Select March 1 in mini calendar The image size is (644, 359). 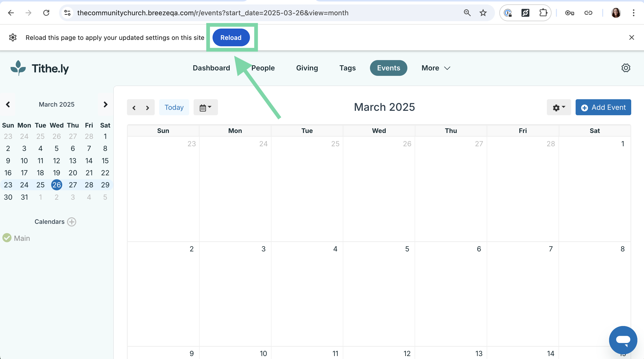[x=105, y=136]
